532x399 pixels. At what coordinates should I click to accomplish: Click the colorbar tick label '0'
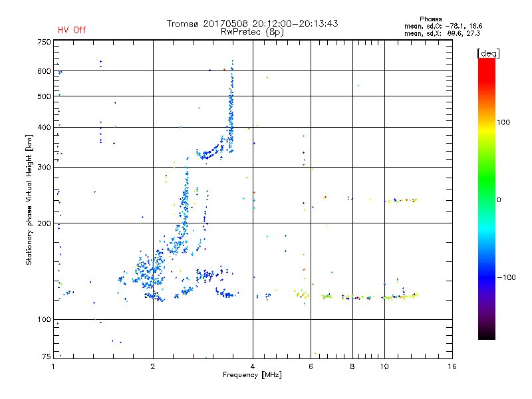click(x=499, y=200)
